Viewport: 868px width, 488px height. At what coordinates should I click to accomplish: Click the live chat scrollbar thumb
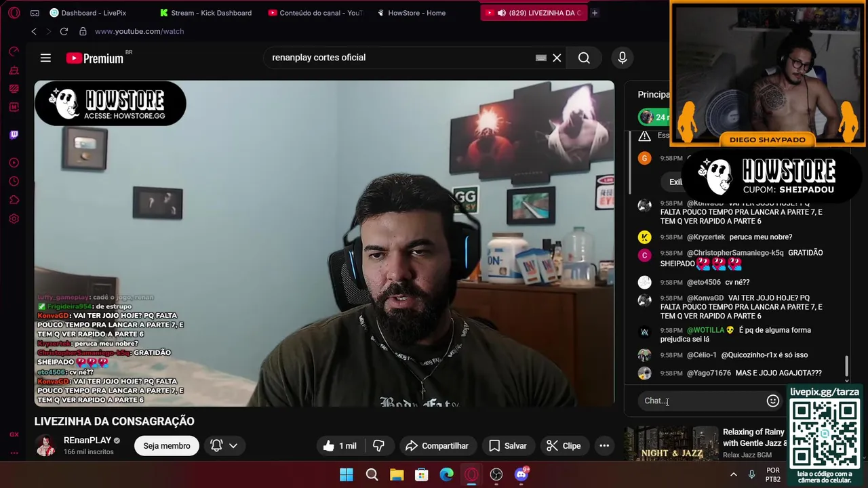(846, 367)
